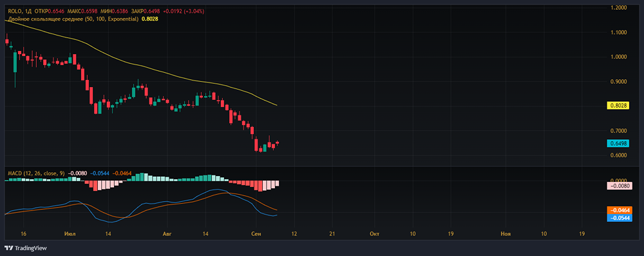Select the ROLO, 1Д symbol title
Viewport: 644px width, 256px height.
coord(20,12)
